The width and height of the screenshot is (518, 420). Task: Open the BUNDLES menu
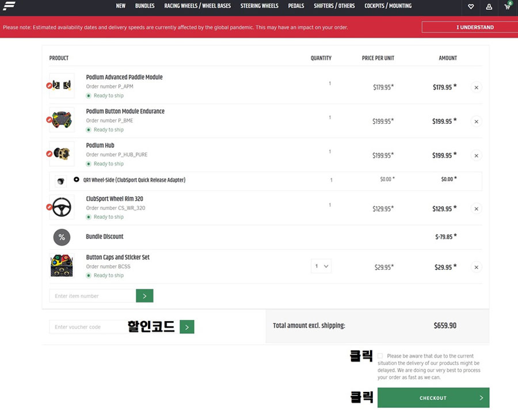[144, 6]
